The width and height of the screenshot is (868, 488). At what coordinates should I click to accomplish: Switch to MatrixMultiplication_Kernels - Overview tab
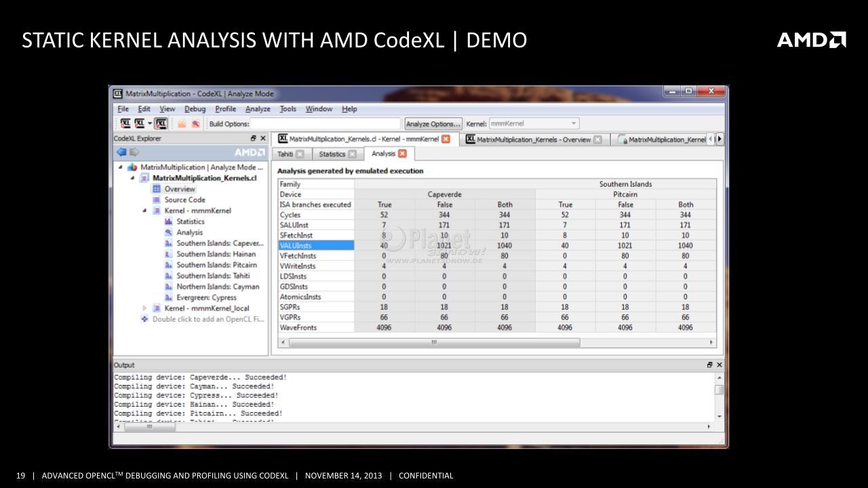tap(534, 140)
